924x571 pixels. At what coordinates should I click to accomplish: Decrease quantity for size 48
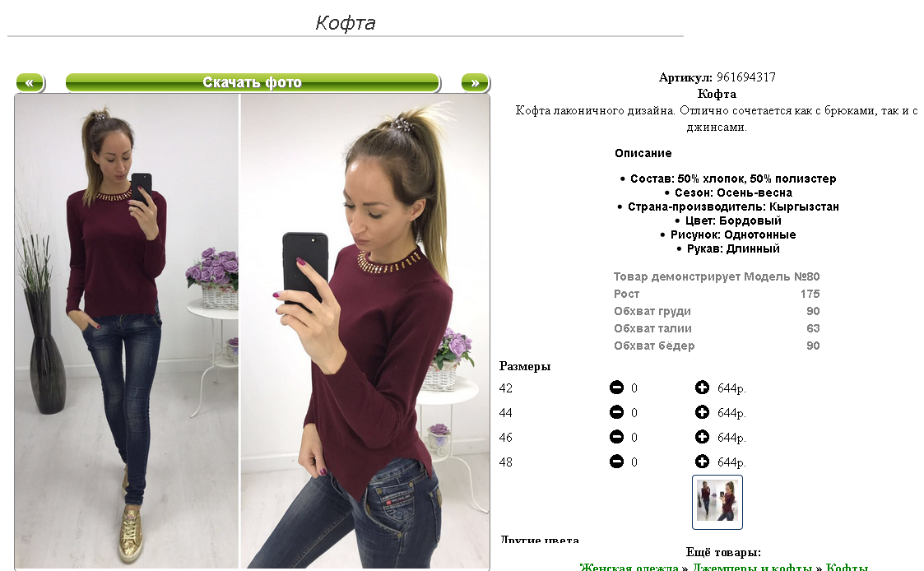616,462
